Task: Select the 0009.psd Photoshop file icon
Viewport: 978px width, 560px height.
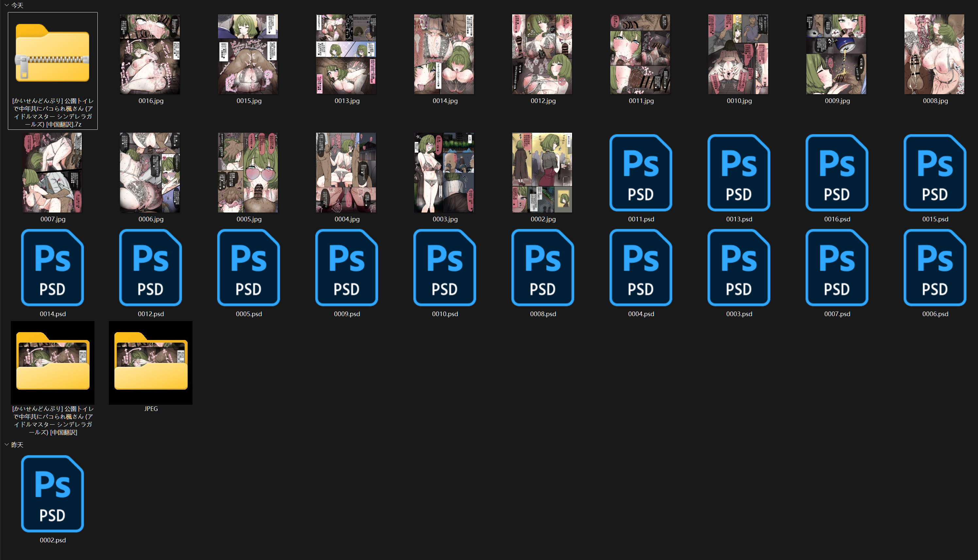Action: click(347, 267)
